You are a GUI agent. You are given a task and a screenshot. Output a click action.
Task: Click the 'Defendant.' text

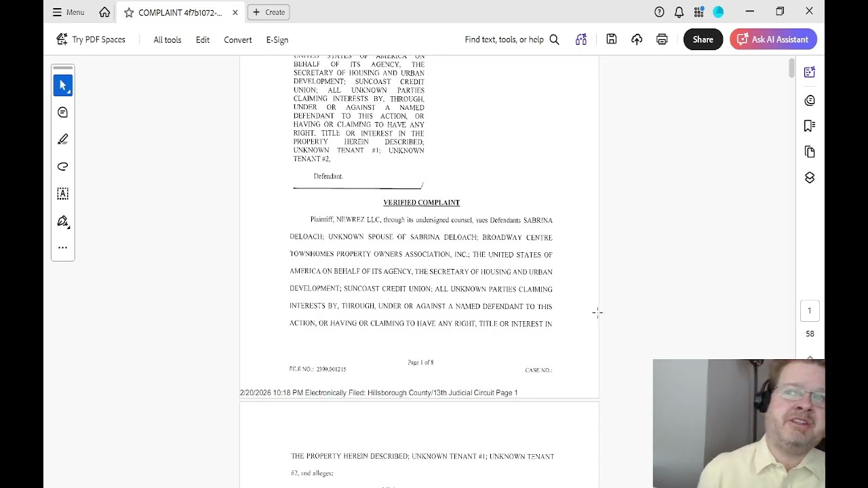tap(328, 176)
